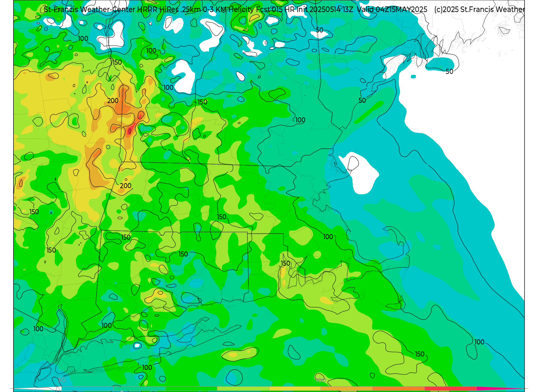The image size is (538, 392).
Task: Click the '0-3 KM Helicity' title text
Action: coord(228,10)
